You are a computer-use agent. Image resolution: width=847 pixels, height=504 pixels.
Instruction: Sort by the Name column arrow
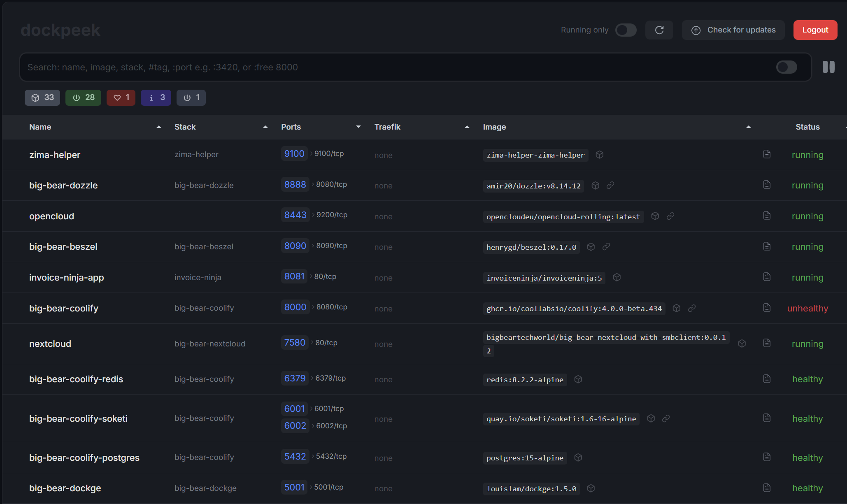[159, 127]
